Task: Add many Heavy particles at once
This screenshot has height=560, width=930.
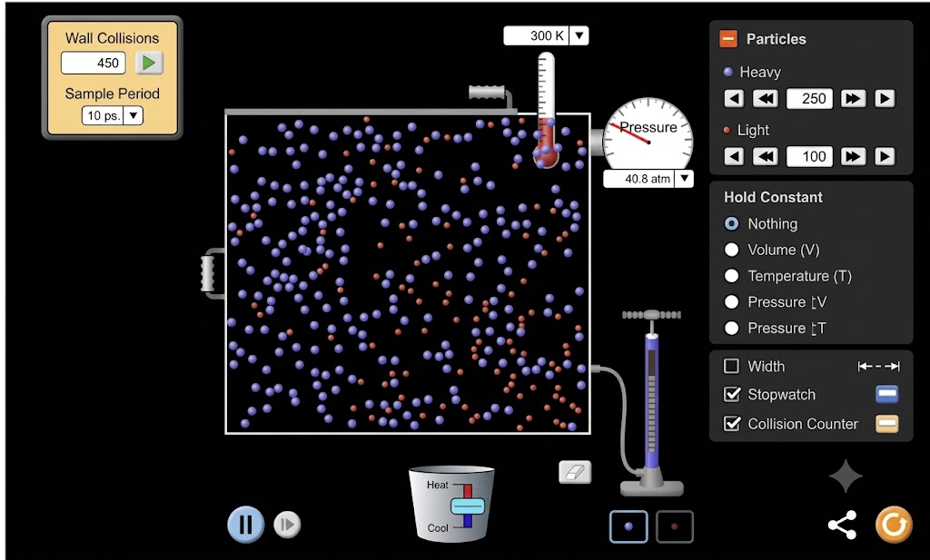Action: tap(853, 98)
